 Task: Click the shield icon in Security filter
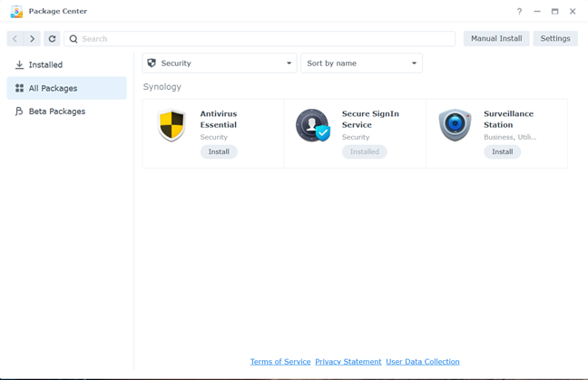point(152,63)
